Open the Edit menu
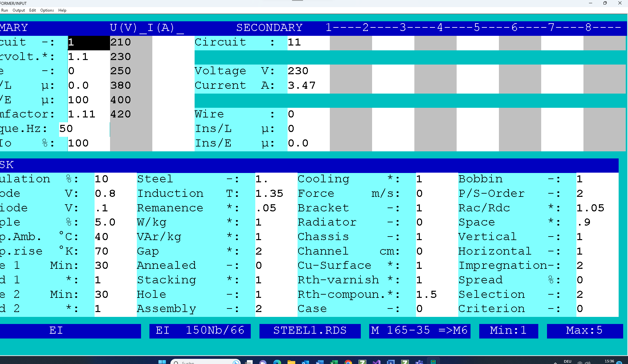Viewport: 628px width, 364px height. tap(33, 10)
